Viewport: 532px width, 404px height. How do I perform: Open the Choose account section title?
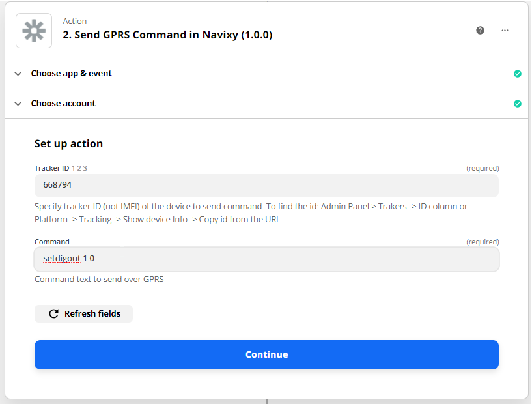pos(63,104)
